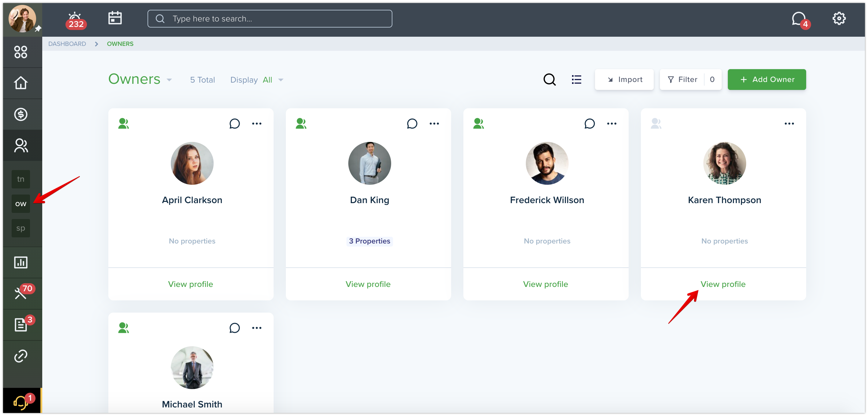This screenshot has height=416, width=868.
Task: Open the dashboard grid icon in sidebar
Action: [21, 52]
